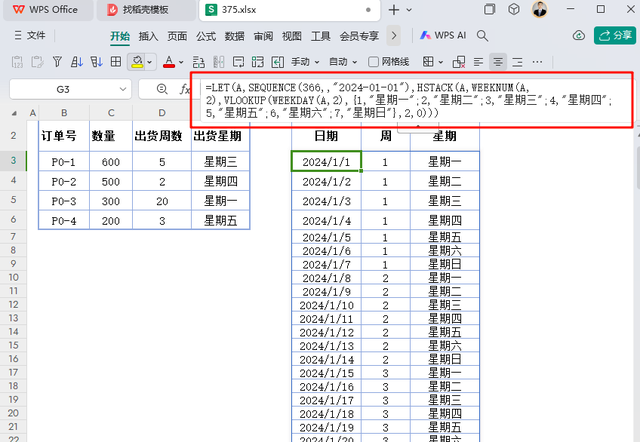Open the 自动 dropdown in toolbar

pos(343,62)
